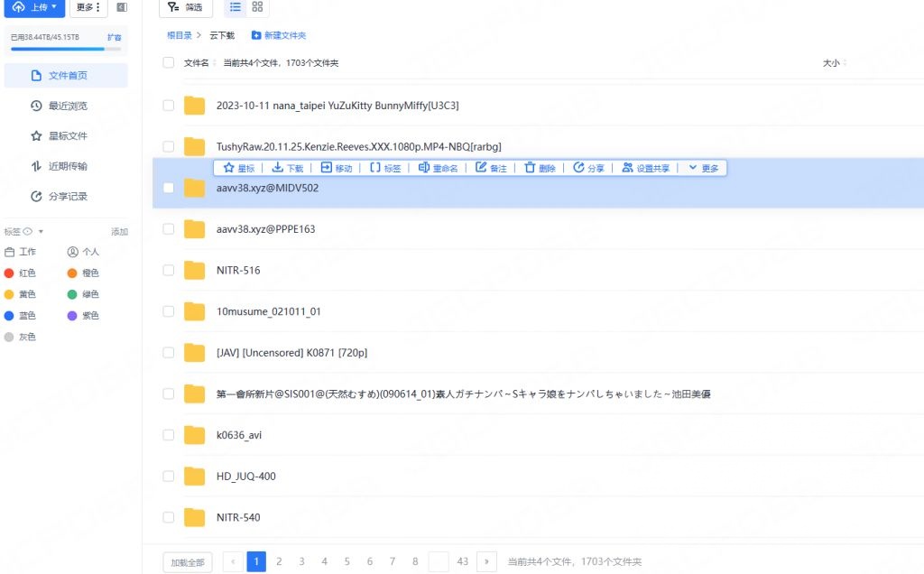This screenshot has height=574, width=924.
Task: Rename the selected folder
Action: 439,167
